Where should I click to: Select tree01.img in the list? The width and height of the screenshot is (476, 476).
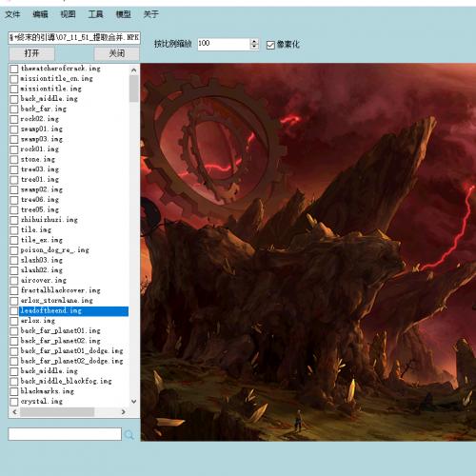(40, 180)
